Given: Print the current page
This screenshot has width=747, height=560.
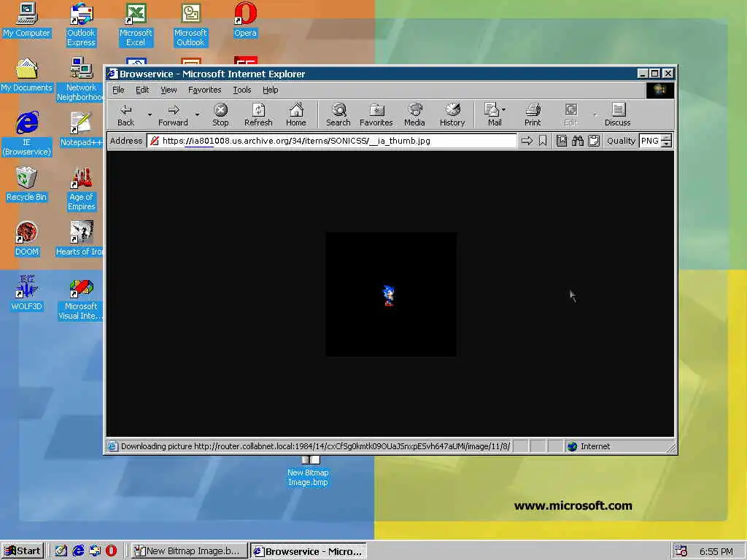Looking at the screenshot, I should coord(533,114).
